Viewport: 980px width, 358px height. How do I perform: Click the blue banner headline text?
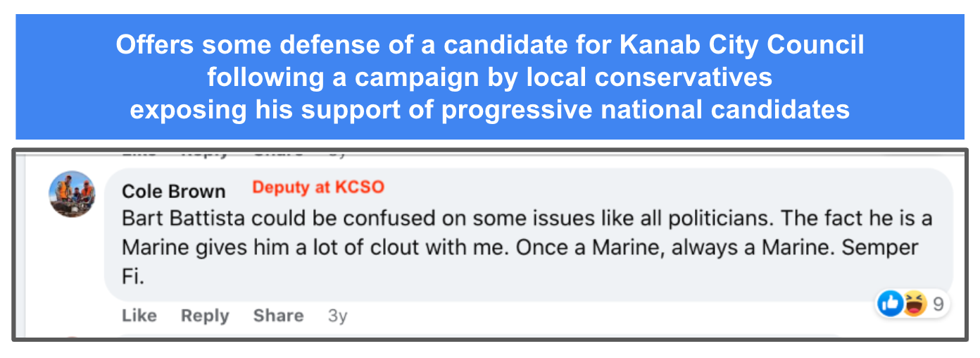(x=489, y=78)
